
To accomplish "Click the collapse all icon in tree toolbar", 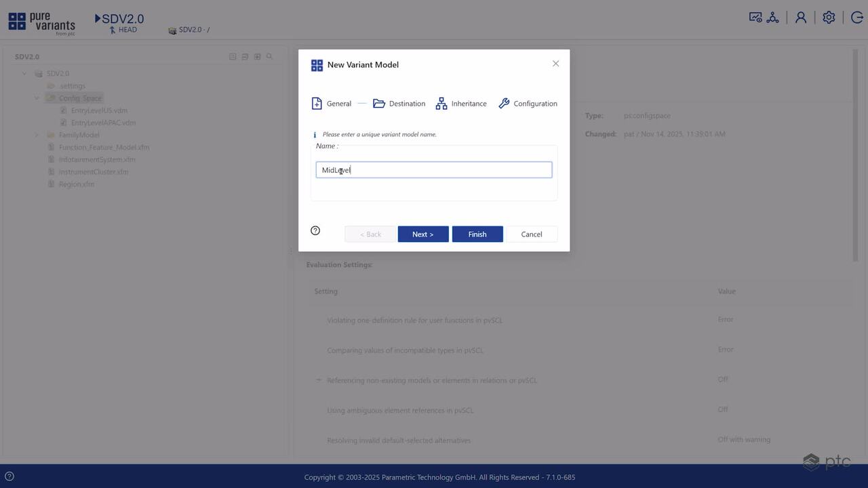I will tap(245, 56).
